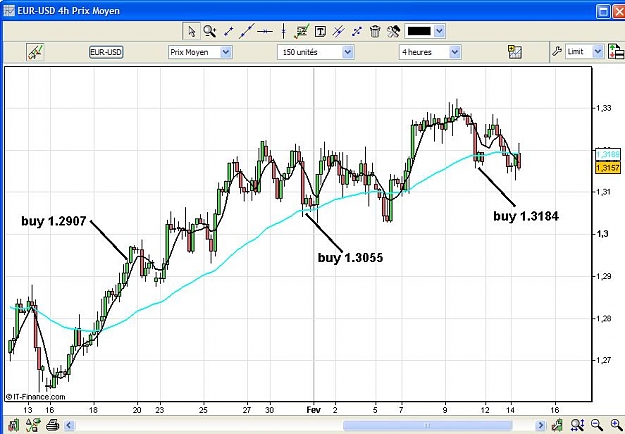This screenshot has width=625, height=434.
Task: Open the 150 unités dropdown
Action: [315, 52]
